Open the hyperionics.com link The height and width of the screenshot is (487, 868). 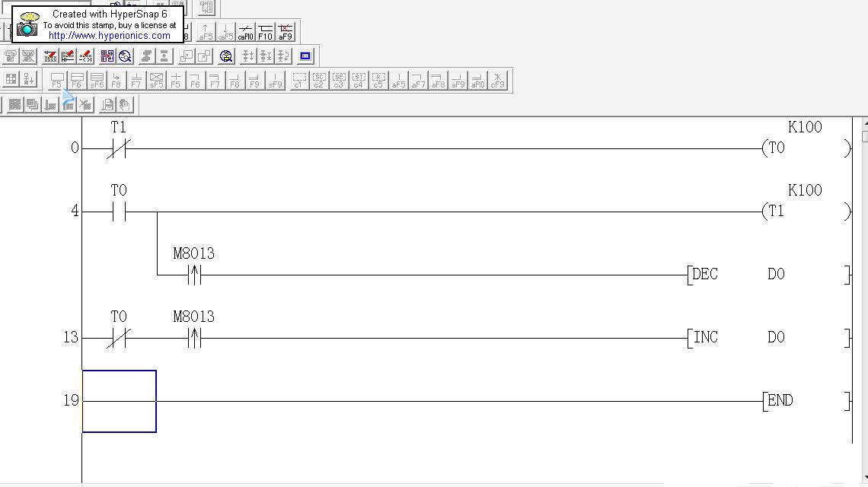click(x=110, y=36)
